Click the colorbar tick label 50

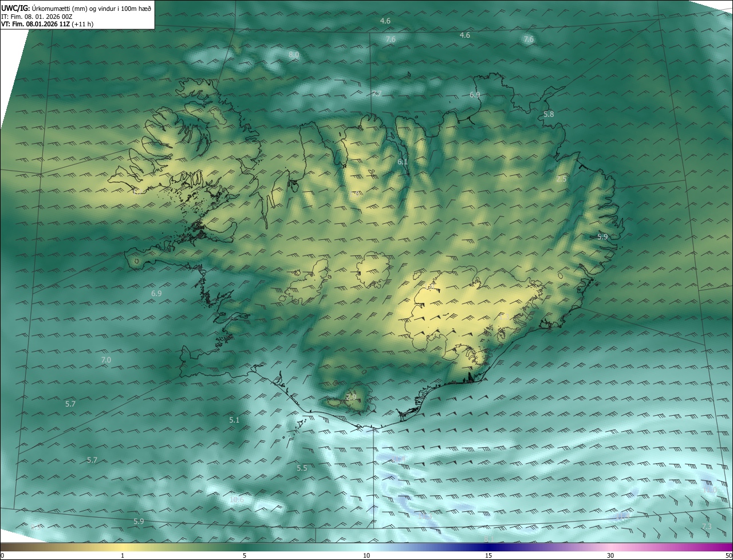(x=728, y=556)
